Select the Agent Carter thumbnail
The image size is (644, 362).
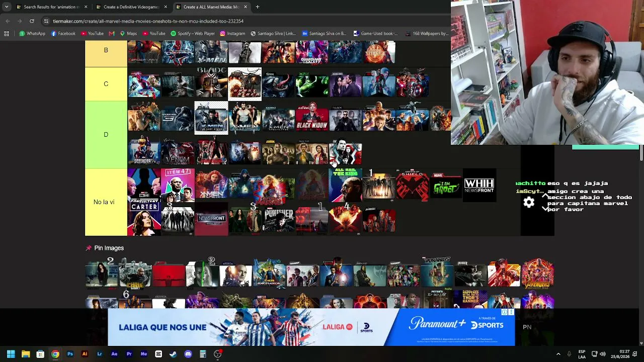(x=144, y=219)
